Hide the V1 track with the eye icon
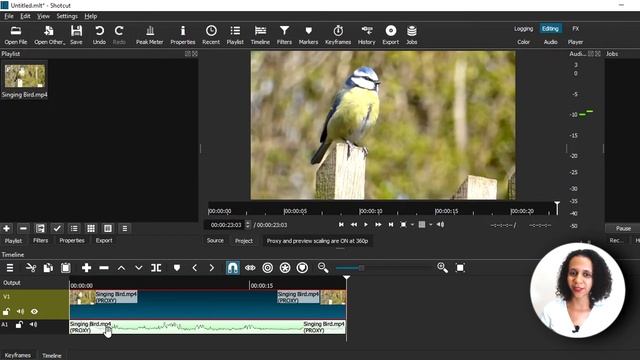The height and width of the screenshot is (360, 640). [x=34, y=311]
